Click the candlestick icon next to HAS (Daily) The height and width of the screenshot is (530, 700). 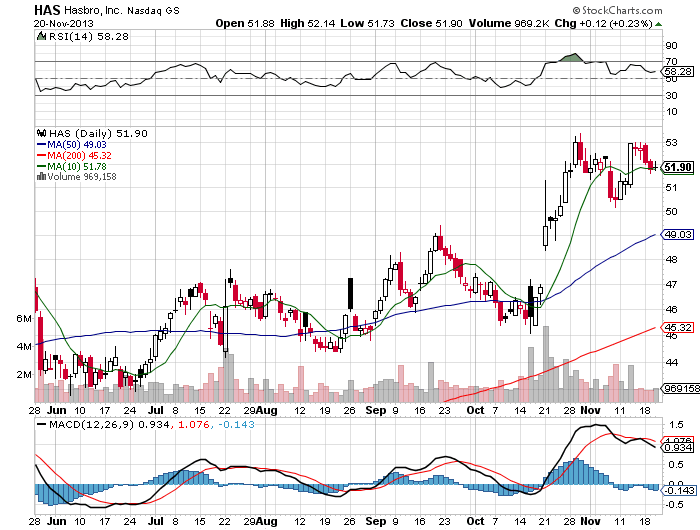click(42, 133)
